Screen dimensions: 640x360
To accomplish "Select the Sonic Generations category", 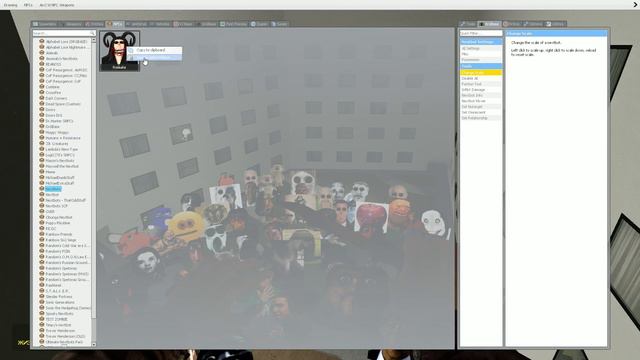I will point(60,302).
